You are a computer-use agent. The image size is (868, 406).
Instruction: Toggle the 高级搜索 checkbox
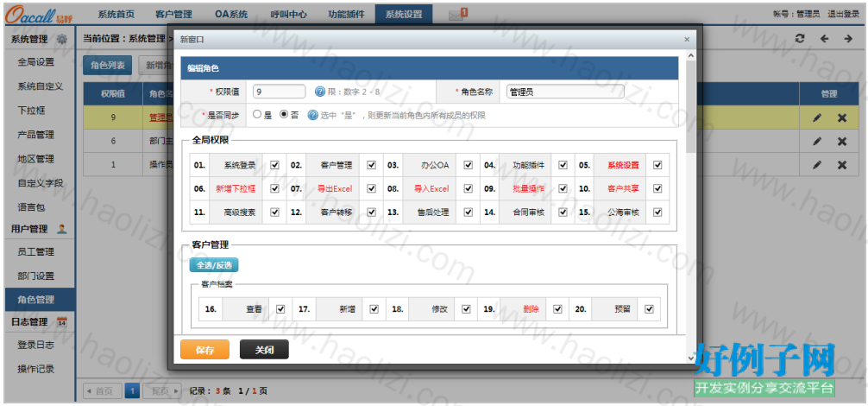[274, 213]
